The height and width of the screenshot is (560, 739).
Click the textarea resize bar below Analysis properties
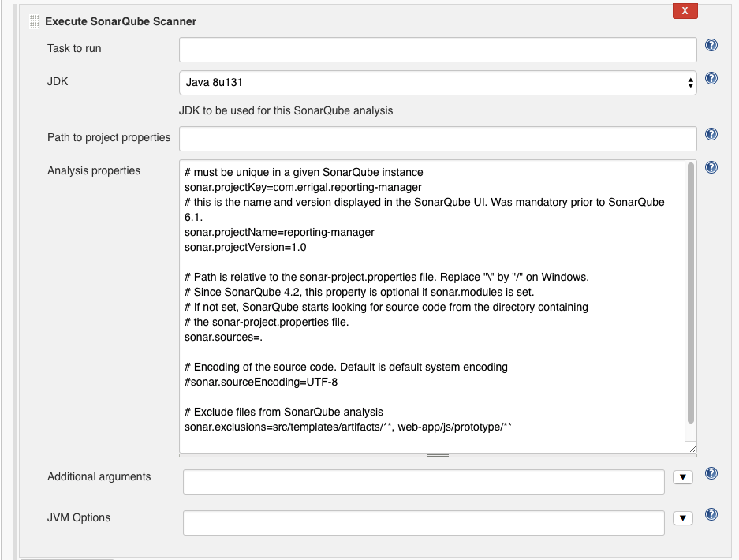point(438,455)
